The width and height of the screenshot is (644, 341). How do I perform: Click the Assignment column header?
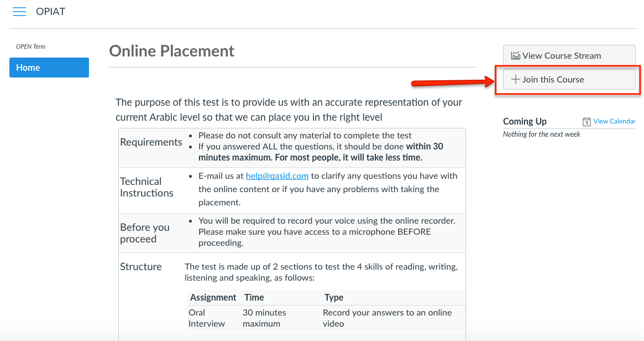(213, 297)
